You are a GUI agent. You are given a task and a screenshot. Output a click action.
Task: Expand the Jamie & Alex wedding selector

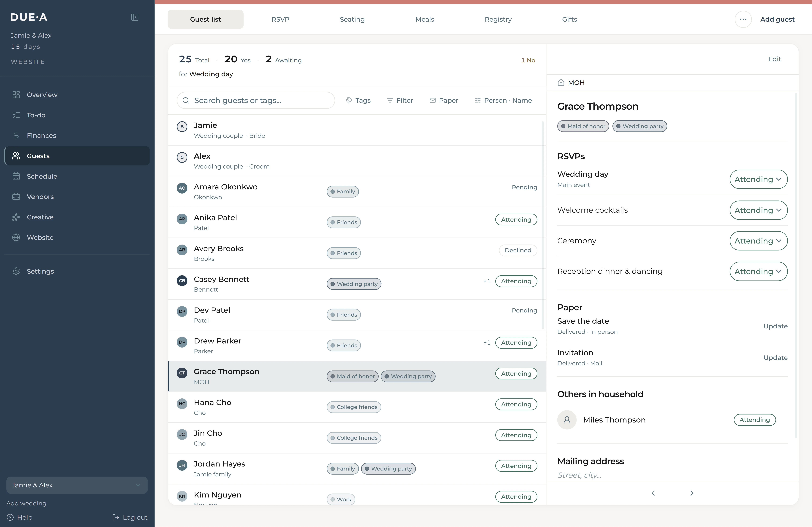[77, 485]
